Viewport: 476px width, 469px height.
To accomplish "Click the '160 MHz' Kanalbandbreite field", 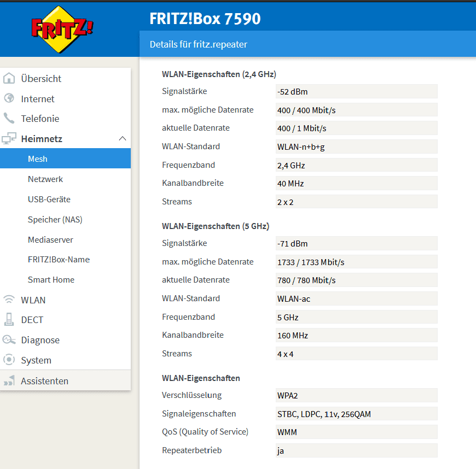I will point(356,336).
